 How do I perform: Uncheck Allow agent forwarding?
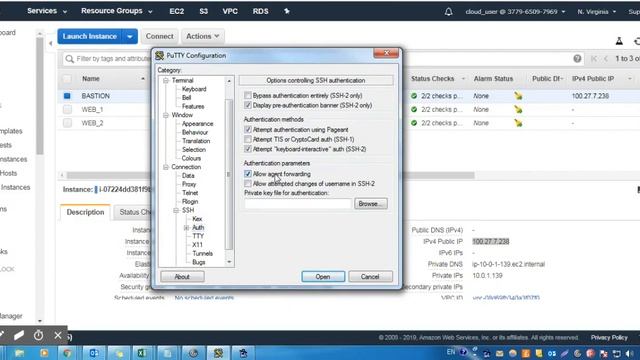[248, 174]
